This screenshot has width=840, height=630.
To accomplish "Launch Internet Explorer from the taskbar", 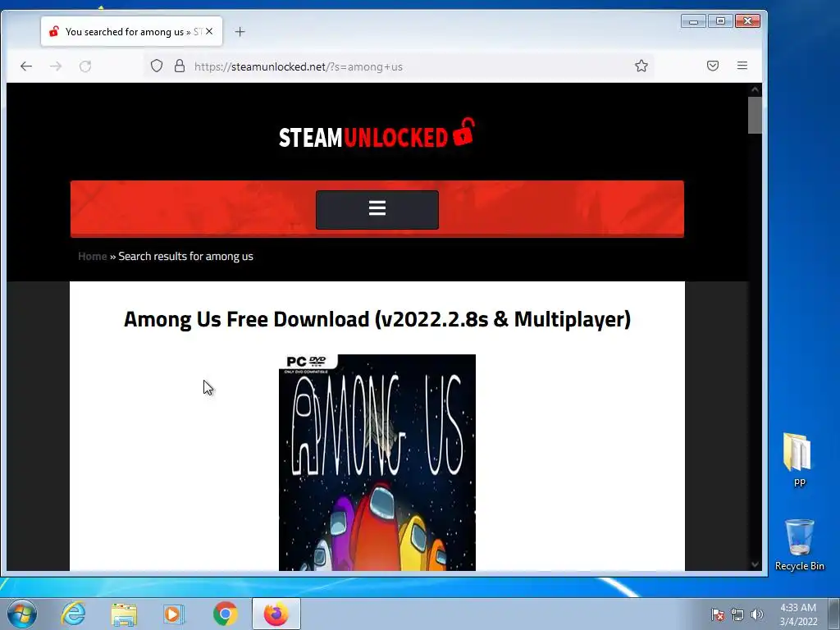I will click(x=73, y=614).
